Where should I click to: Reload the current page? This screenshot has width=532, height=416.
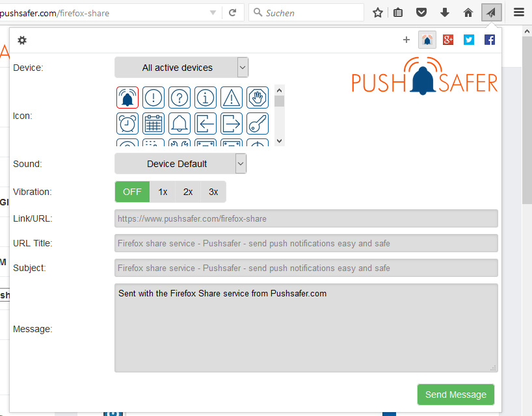pos(232,13)
